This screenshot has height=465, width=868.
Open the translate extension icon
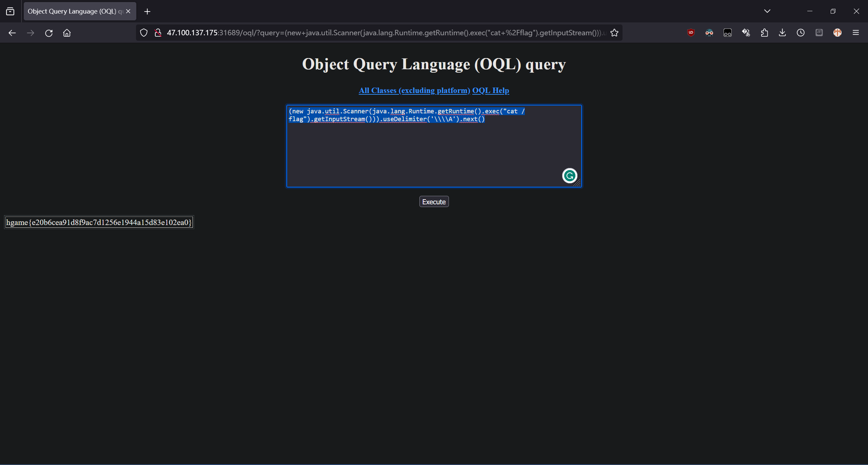[746, 33]
